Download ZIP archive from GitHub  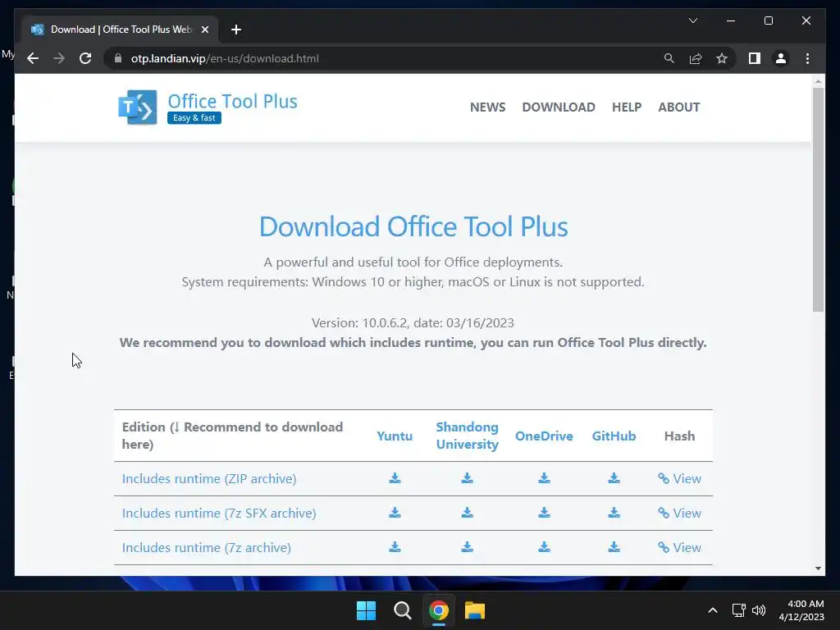pos(614,478)
